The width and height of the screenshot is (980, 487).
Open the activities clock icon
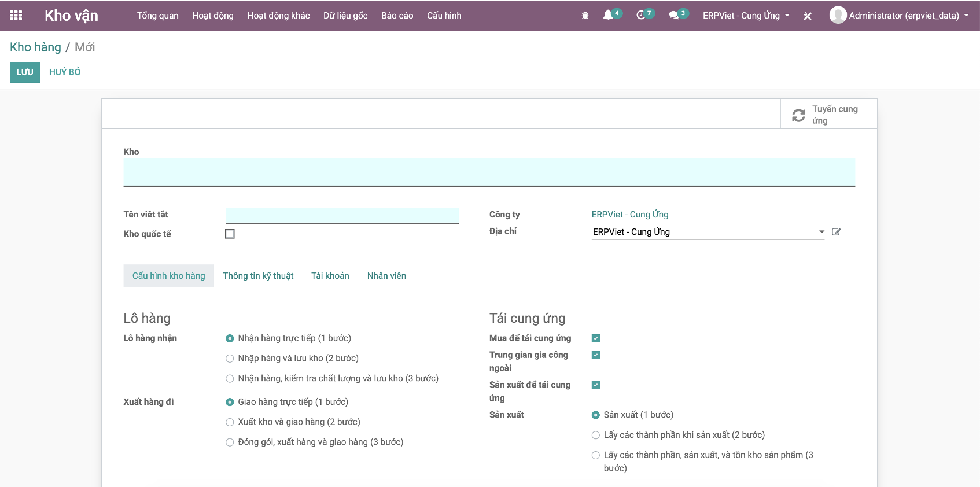coord(641,16)
